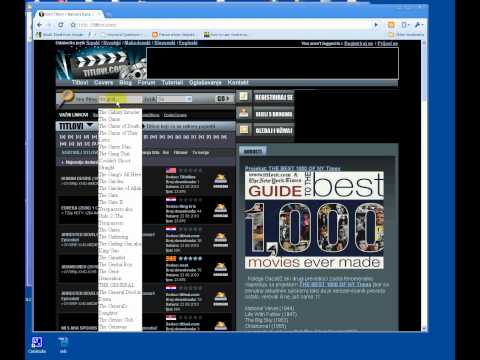
Task: Open the Kontakt menu item
Action: coord(238,83)
